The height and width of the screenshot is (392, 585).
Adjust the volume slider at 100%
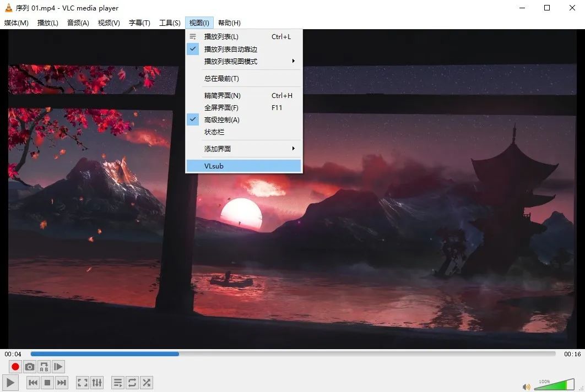coord(554,384)
